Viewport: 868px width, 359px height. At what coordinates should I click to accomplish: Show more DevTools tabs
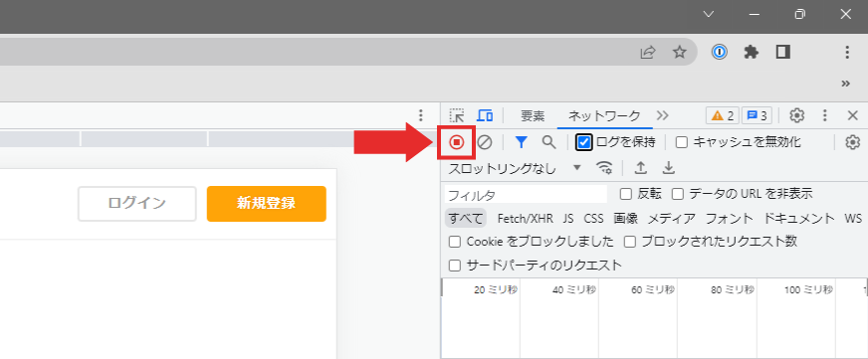pyautogui.click(x=663, y=115)
